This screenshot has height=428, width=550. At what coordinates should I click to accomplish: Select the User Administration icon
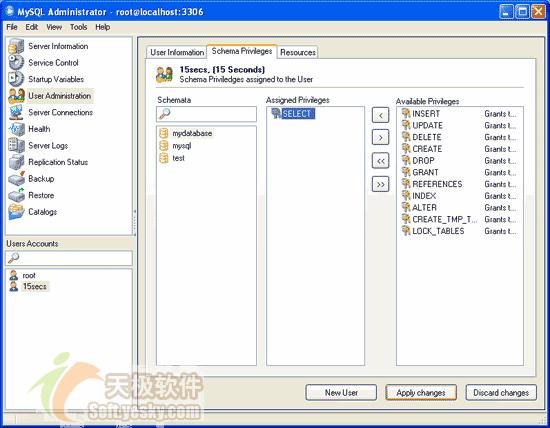(16, 96)
